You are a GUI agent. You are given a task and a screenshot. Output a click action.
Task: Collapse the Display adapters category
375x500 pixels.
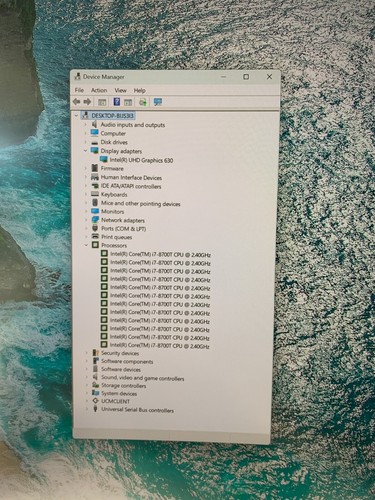coord(85,151)
